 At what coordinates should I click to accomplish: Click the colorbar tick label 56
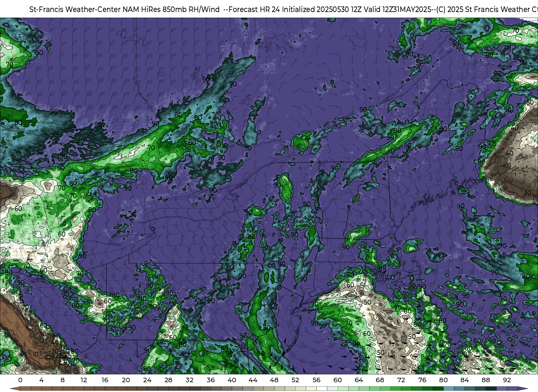click(316, 380)
